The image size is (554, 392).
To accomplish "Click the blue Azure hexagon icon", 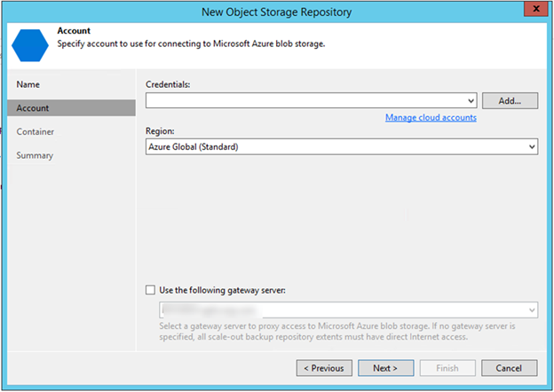I will 30,45.
